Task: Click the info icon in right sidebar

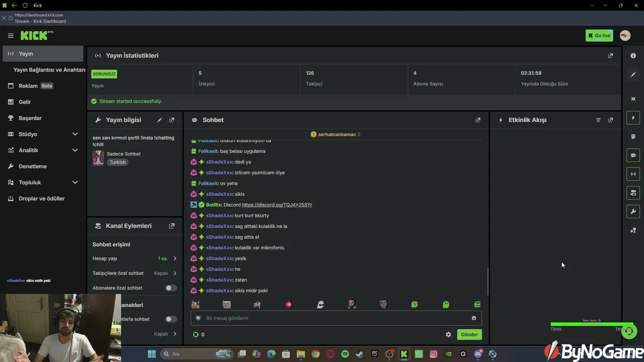Action: coord(633,56)
